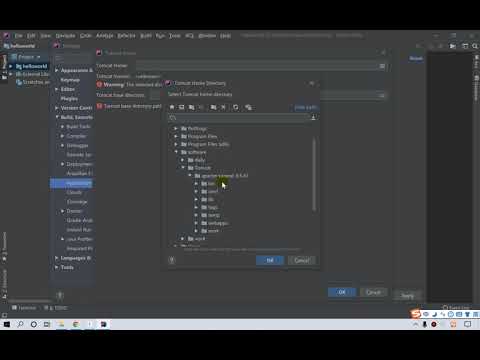Expand Tools node in Settings tree

[x=57, y=267]
